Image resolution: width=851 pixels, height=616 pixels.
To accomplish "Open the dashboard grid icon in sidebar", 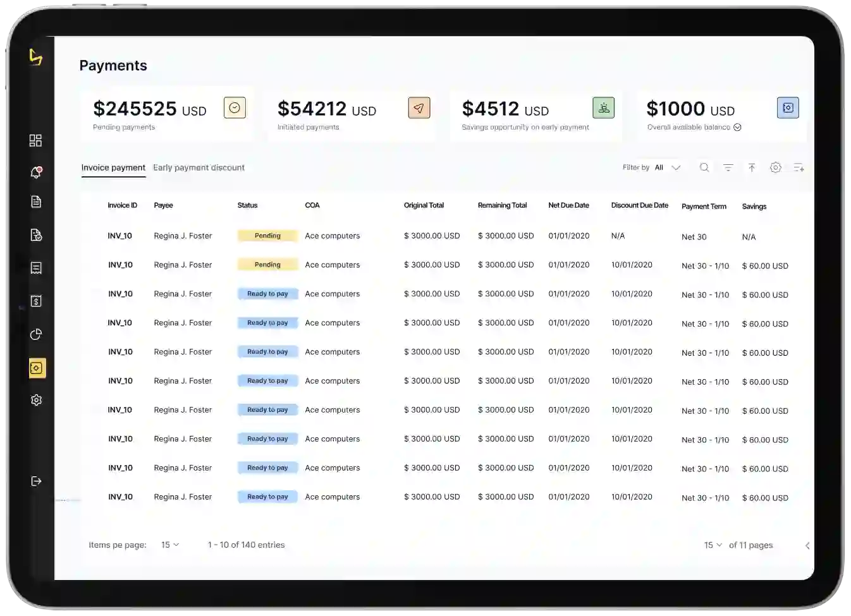I will pos(35,140).
